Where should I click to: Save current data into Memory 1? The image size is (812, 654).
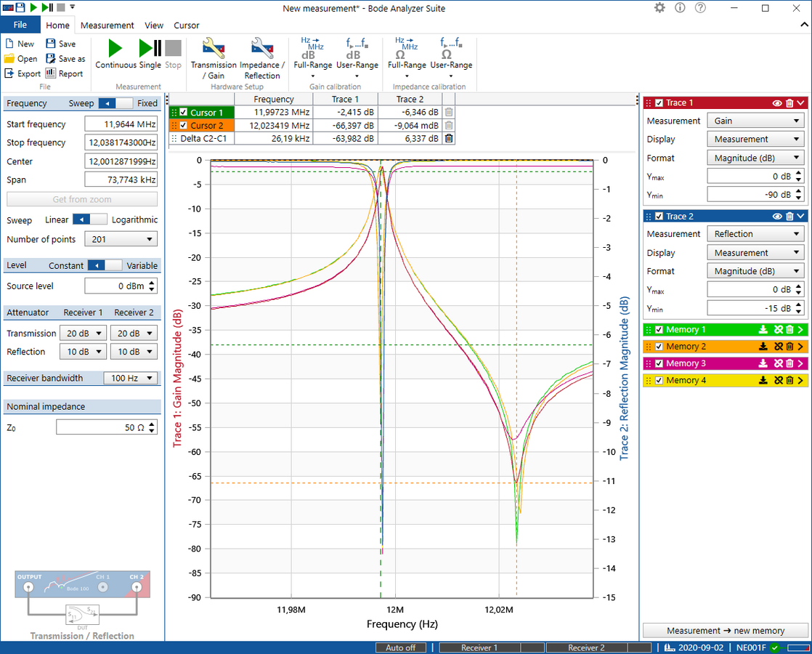pos(763,329)
